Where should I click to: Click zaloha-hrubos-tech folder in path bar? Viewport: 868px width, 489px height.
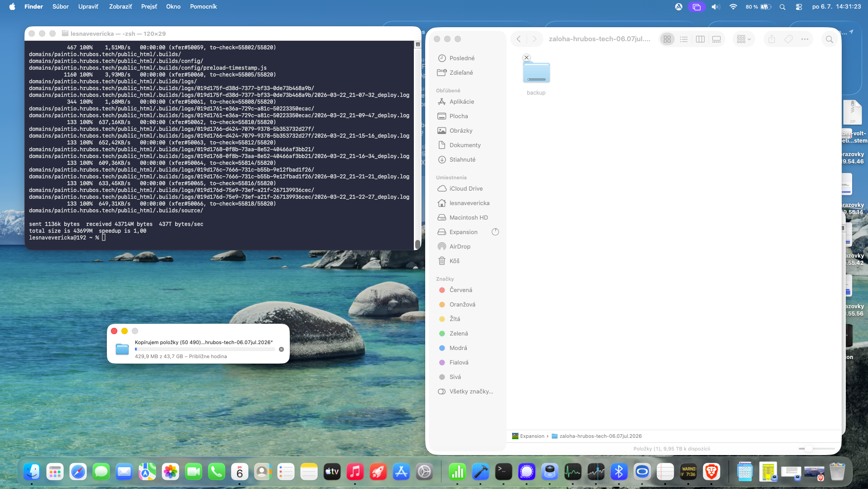(x=596, y=436)
